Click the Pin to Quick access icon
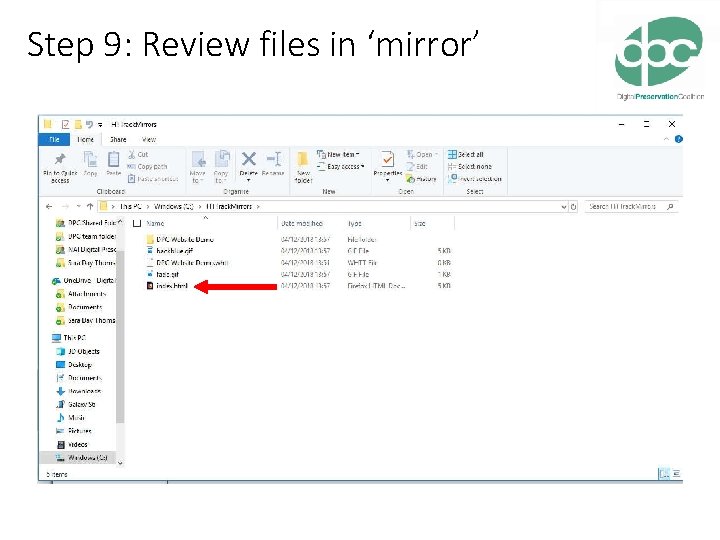Viewport: 720px width, 540px height. pyautogui.click(x=60, y=159)
